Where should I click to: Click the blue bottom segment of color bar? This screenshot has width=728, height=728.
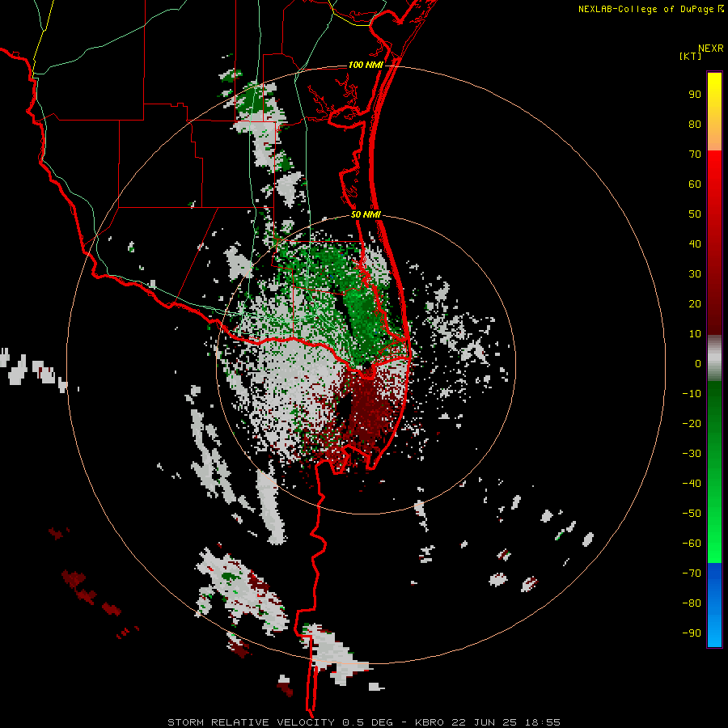click(714, 604)
